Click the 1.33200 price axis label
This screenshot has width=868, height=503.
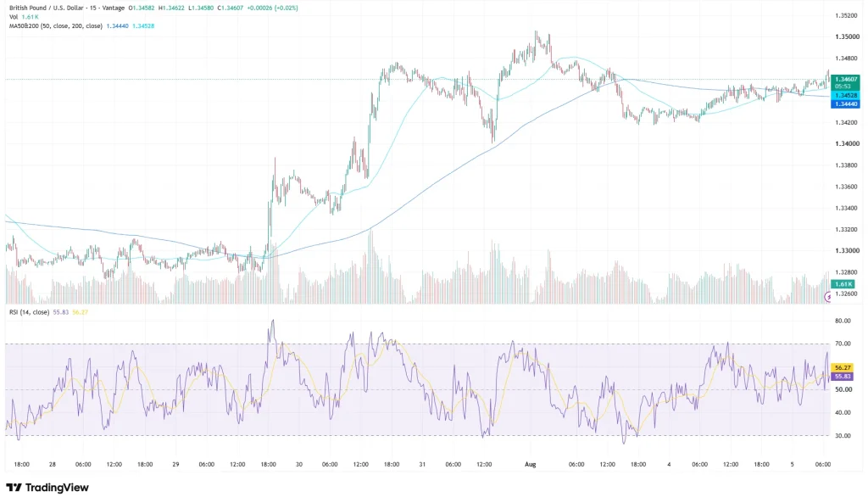pyautogui.click(x=847, y=229)
